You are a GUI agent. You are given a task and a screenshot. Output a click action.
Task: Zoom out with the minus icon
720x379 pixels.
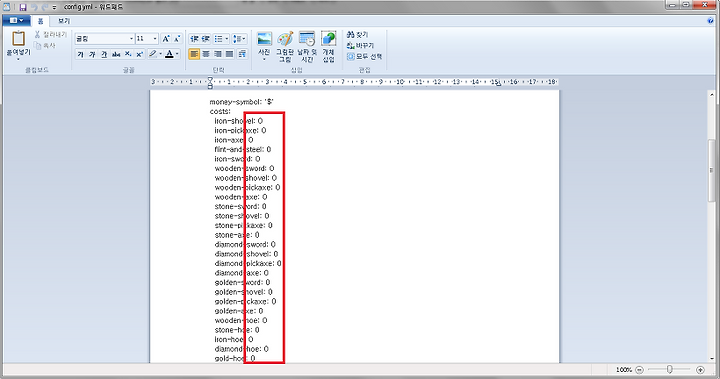click(639, 369)
